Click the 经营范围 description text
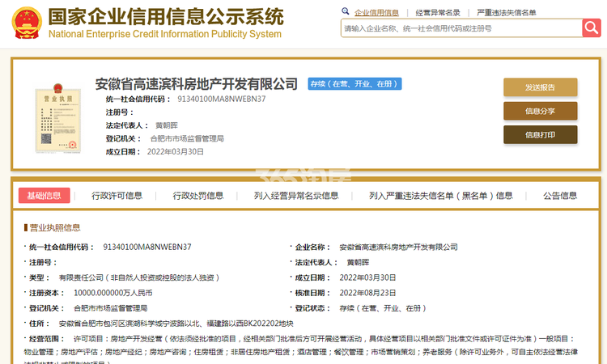Viewport: 607px width, 364px height. point(301,351)
